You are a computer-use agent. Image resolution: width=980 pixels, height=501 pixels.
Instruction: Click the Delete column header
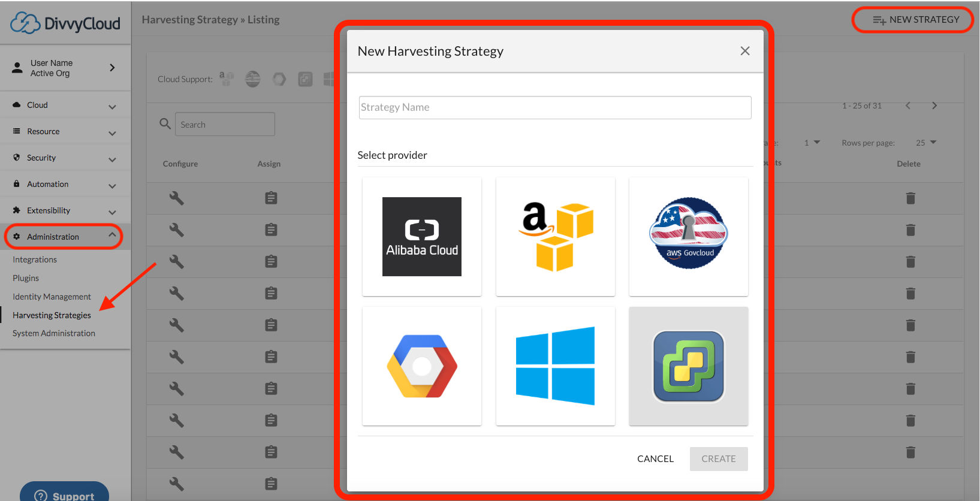coord(909,164)
